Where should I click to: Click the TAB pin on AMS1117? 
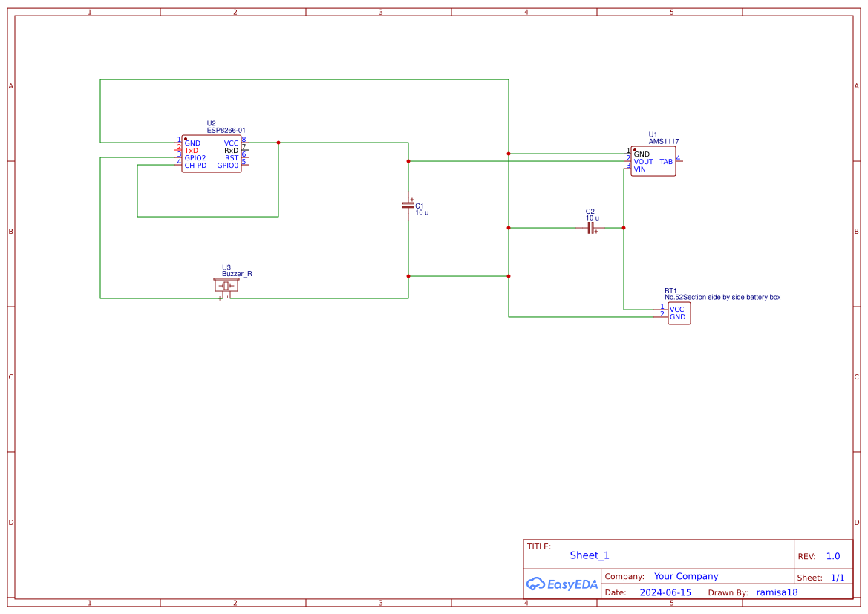667,160
